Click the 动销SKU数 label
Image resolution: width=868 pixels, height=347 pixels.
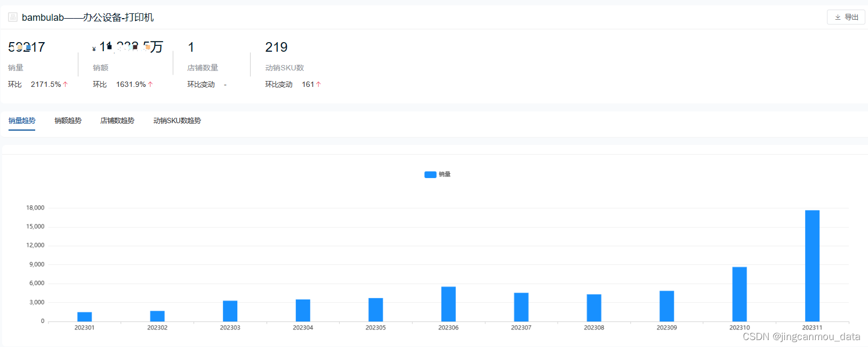pos(285,68)
